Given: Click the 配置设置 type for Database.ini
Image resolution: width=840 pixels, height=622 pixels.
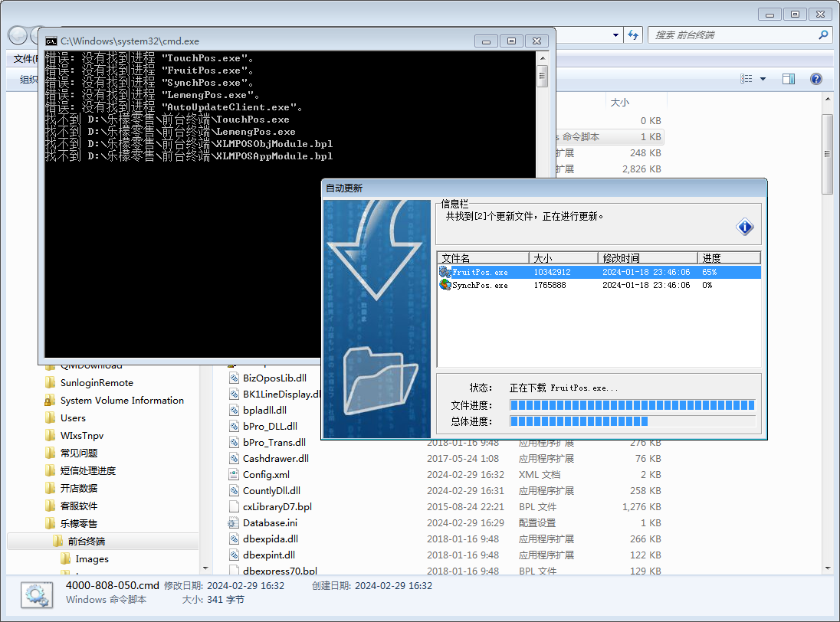Looking at the screenshot, I should (x=537, y=523).
